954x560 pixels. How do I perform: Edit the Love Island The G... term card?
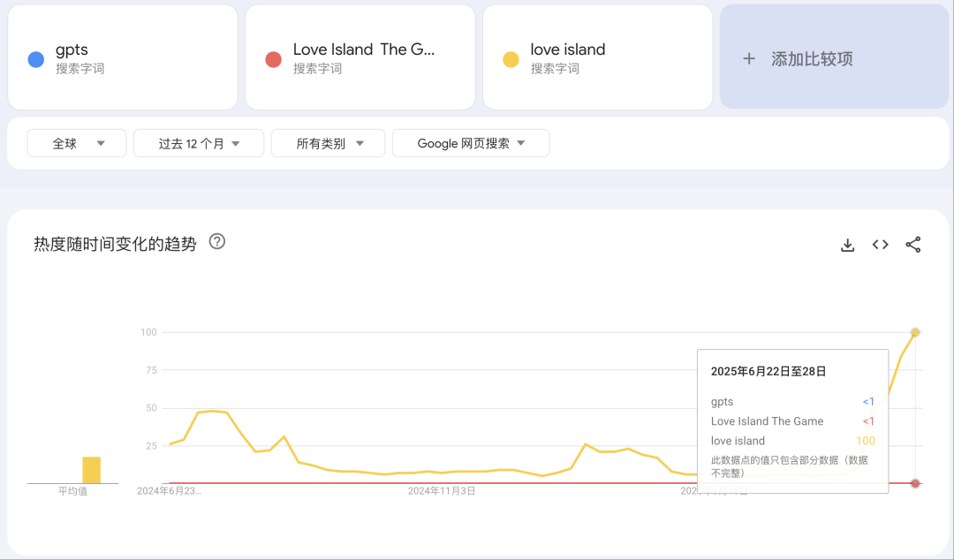[360, 57]
